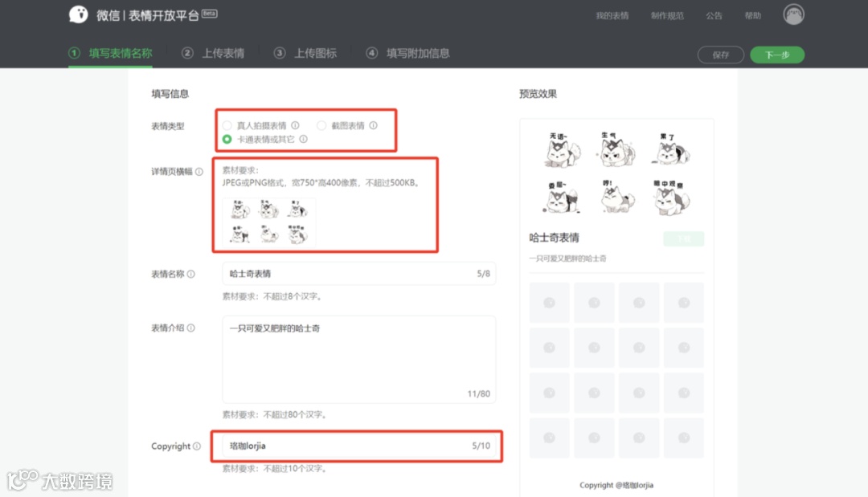Click the green 下一步 button
868x497 pixels.
coord(777,55)
